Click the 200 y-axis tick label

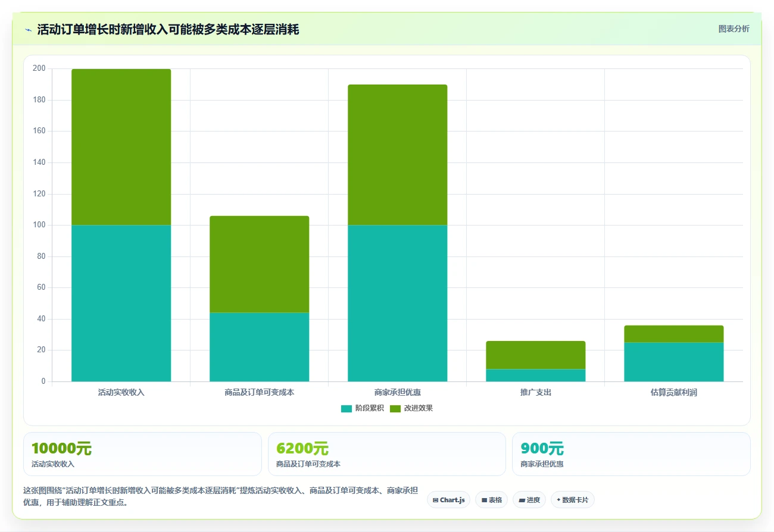click(x=39, y=68)
